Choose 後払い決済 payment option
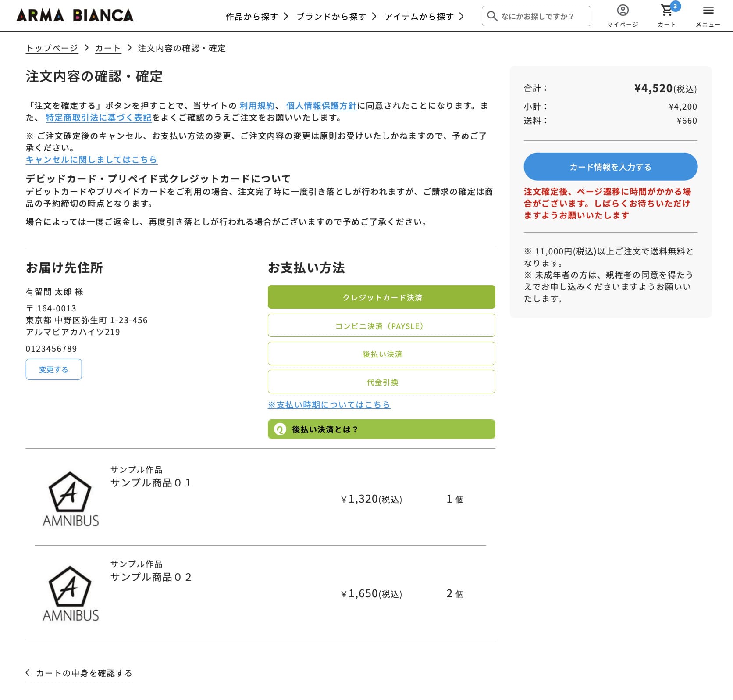733x700 pixels. click(x=381, y=354)
